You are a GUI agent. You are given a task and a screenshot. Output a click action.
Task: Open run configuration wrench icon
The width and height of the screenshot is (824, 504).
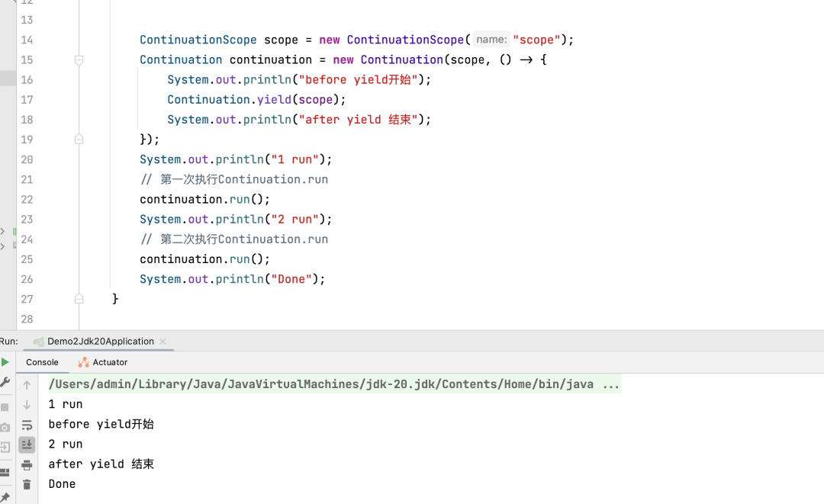tap(5, 383)
